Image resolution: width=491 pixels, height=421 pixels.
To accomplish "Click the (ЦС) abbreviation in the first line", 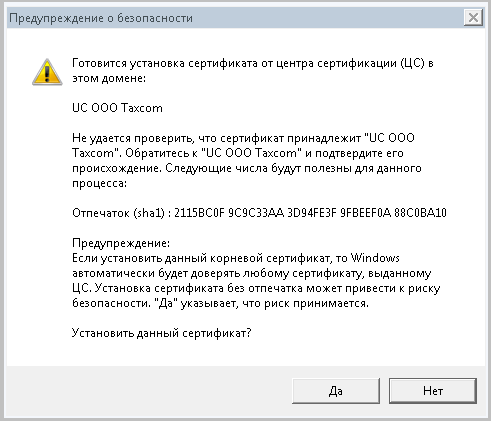I will 413,63.
